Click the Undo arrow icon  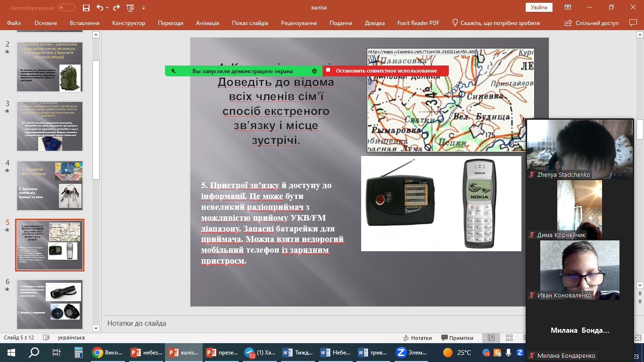click(x=99, y=8)
